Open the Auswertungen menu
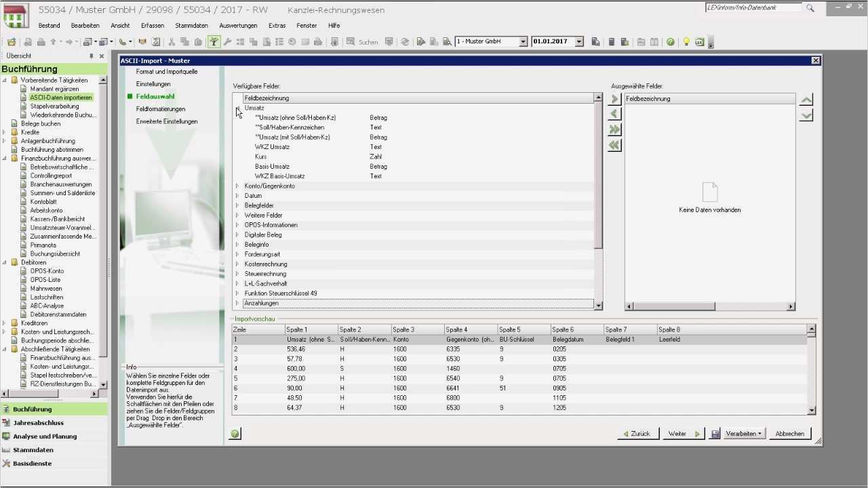 238,25
